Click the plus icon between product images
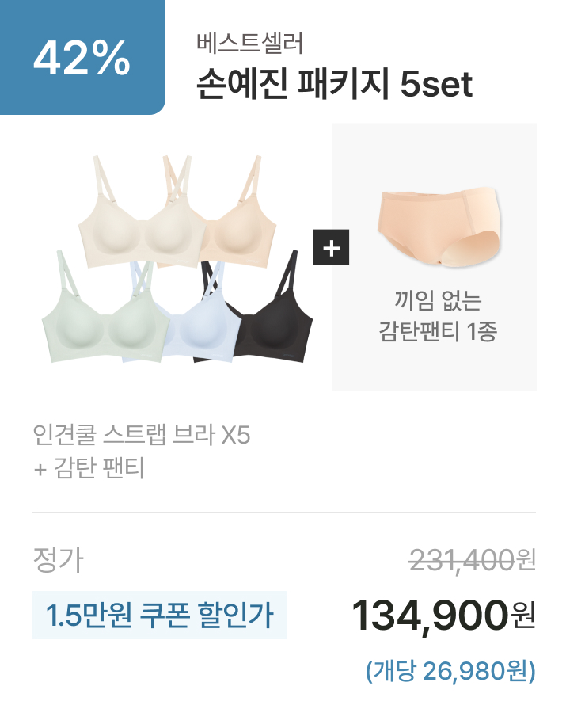This screenshot has width=570, height=728. click(331, 247)
